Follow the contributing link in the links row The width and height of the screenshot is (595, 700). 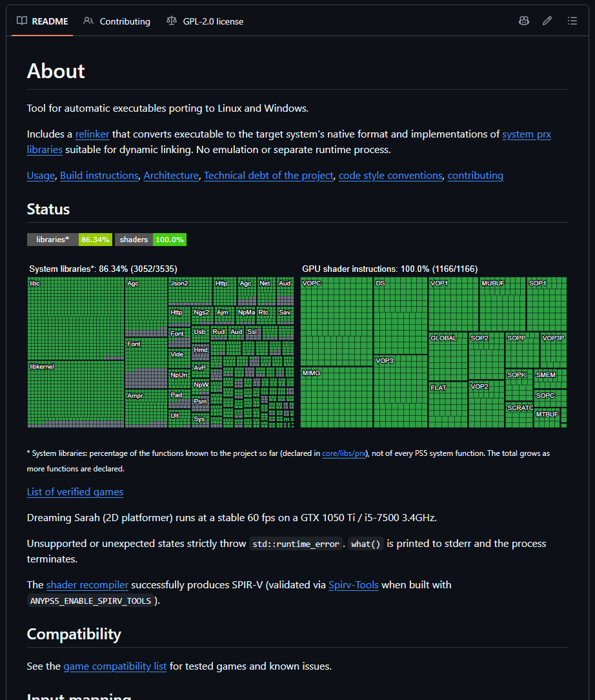[476, 176]
